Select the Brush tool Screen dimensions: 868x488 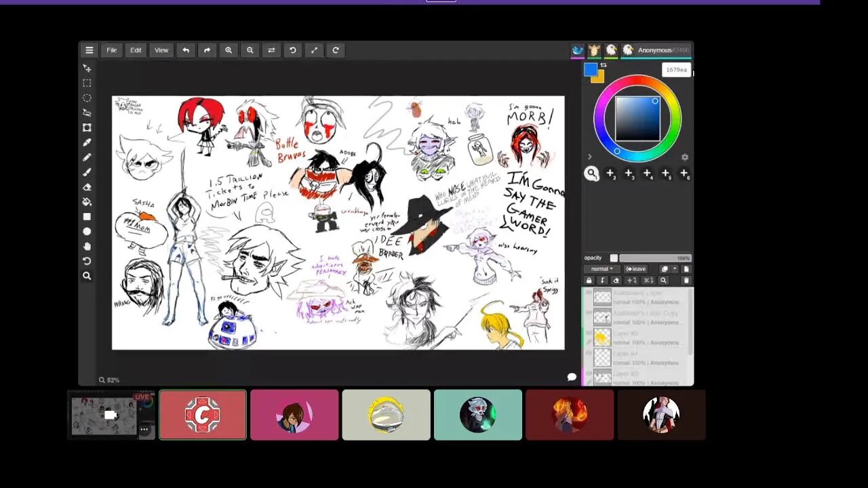coord(87,172)
